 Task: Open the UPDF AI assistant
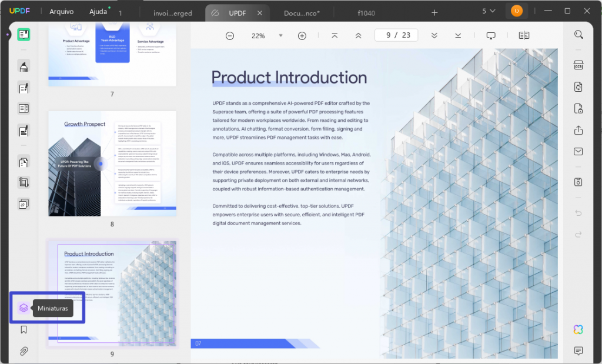[x=578, y=329]
